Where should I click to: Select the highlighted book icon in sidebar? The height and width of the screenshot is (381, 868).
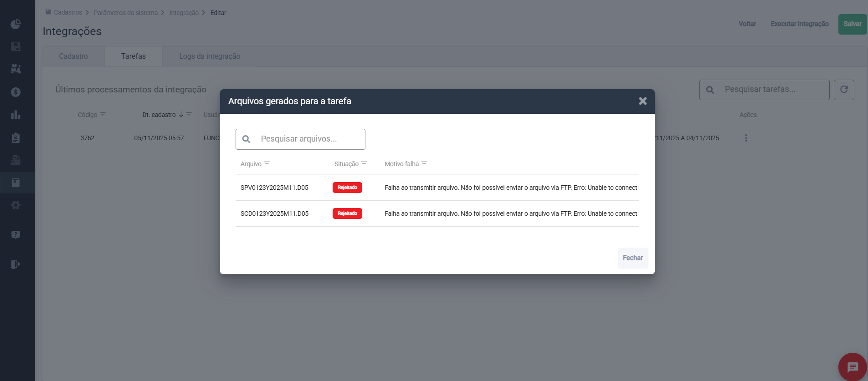click(15, 183)
